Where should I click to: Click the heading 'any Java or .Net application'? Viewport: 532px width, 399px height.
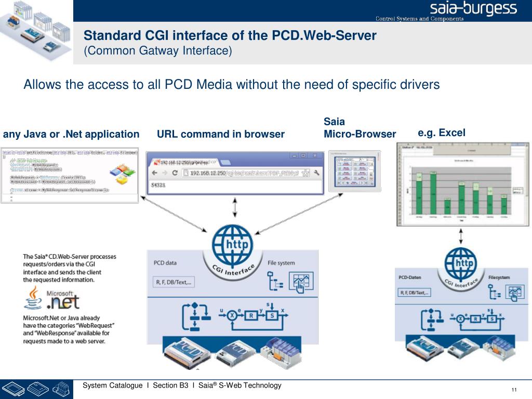[x=71, y=134]
